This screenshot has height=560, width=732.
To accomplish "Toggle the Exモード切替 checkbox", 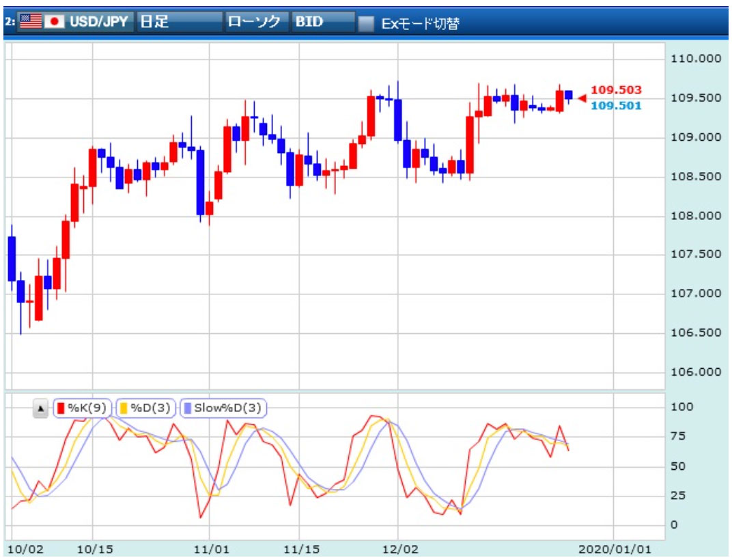I will [366, 23].
